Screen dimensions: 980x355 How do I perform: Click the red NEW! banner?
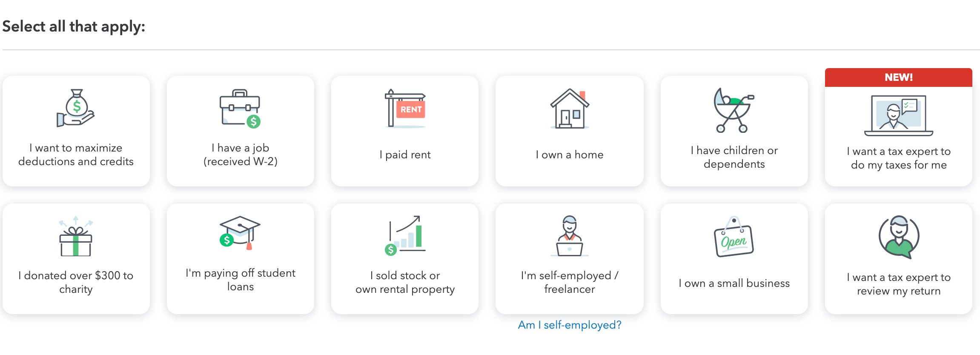(x=899, y=77)
